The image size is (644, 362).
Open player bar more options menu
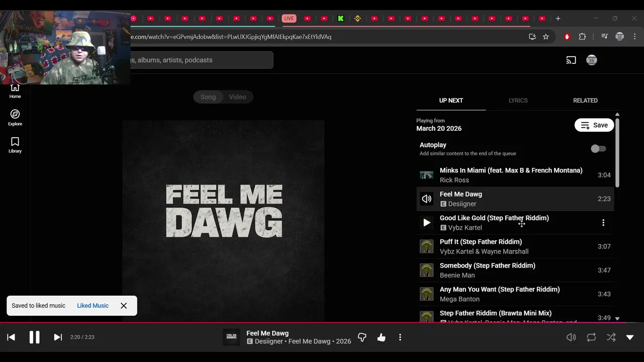click(400, 337)
